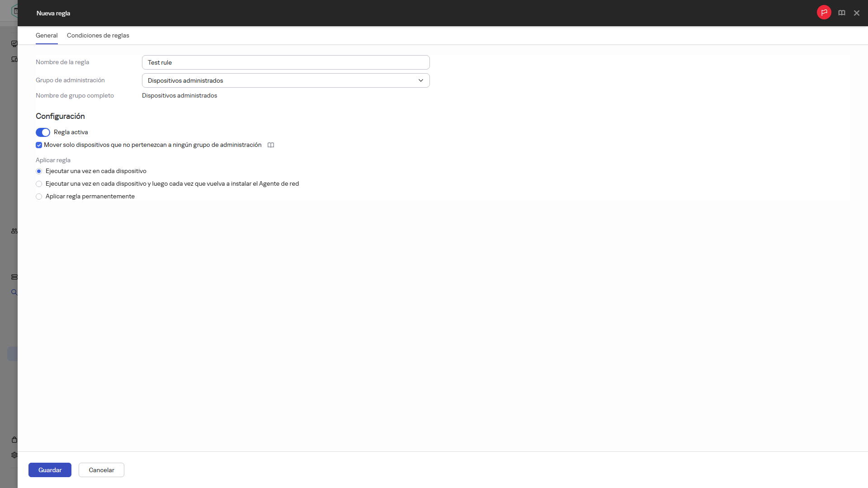The height and width of the screenshot is (488, 868).
Task: Click the marketplace bag sidebar icon
Action: click(x=14, y=440)
